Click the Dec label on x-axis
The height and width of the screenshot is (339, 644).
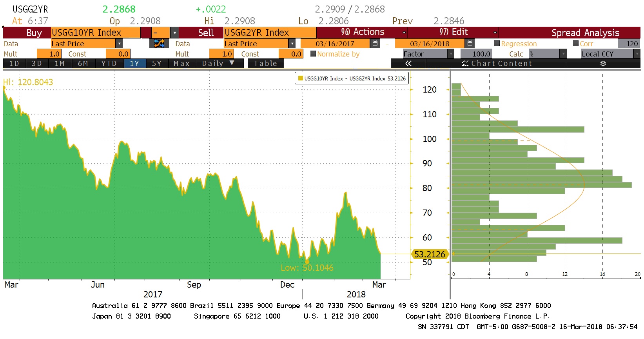[287, 285]
